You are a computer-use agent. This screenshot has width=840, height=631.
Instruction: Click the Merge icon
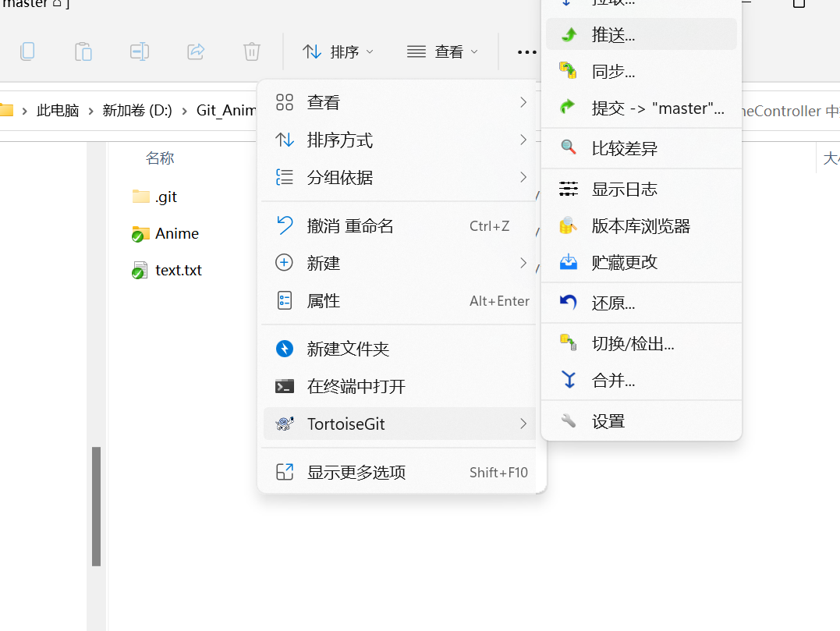569,381
